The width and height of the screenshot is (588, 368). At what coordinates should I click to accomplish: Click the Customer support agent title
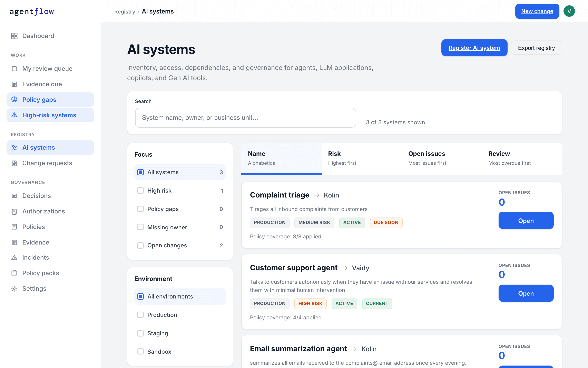pyautogui.click(x=294, y=268)
